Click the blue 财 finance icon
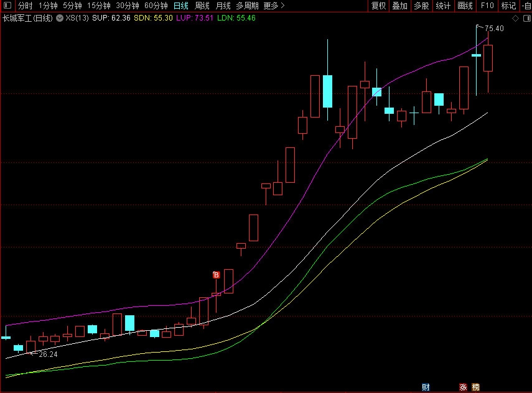The height and width of the screenshot is (393, 532). pos(426,387)
